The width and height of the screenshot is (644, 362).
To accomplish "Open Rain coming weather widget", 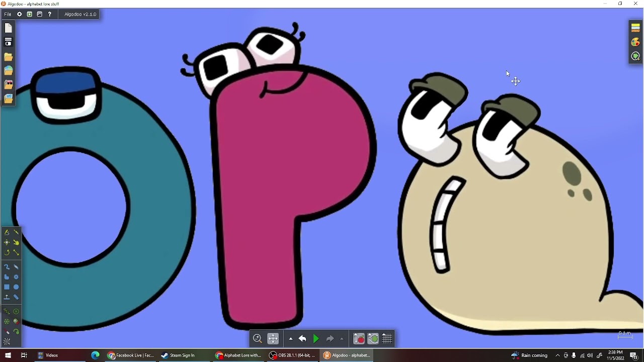I will [x=529, y=355].
